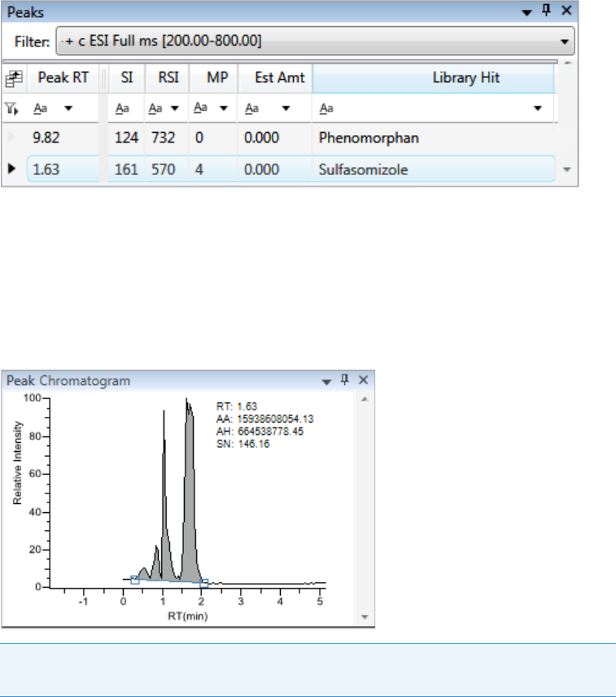Sort by Peak RT column header
The height and width of the screenshot is (697, 616).
point(63,78)
